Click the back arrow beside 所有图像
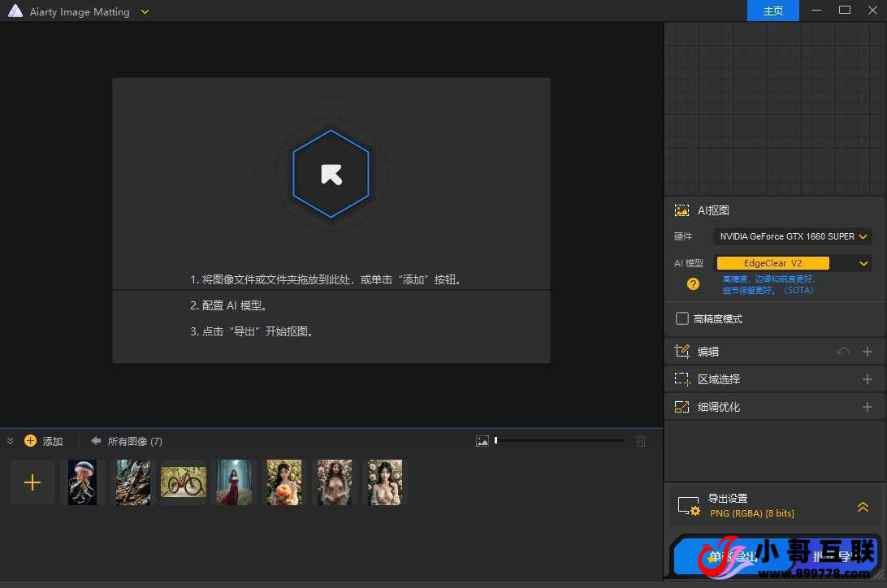The image size is (887, 588). pyautogui.click(x=96, y=441)
